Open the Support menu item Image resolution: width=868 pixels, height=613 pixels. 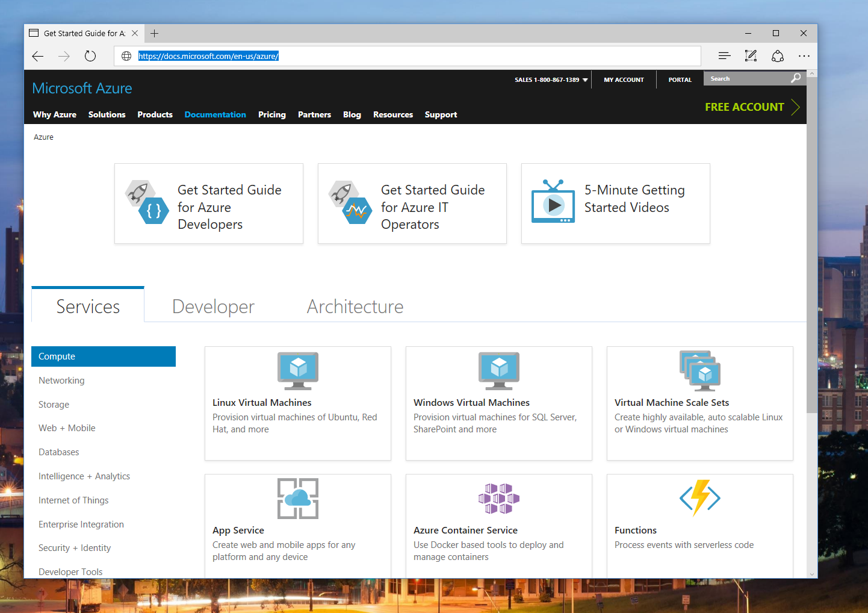tap(441, 114)
